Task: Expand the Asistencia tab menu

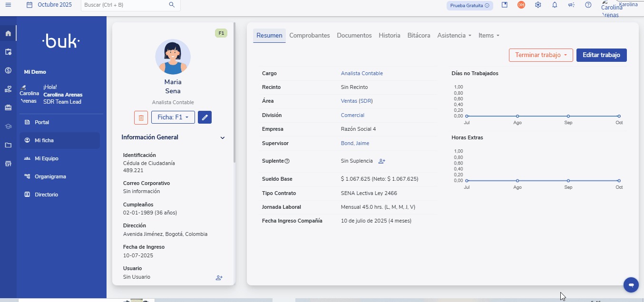Action: (454, 36)
